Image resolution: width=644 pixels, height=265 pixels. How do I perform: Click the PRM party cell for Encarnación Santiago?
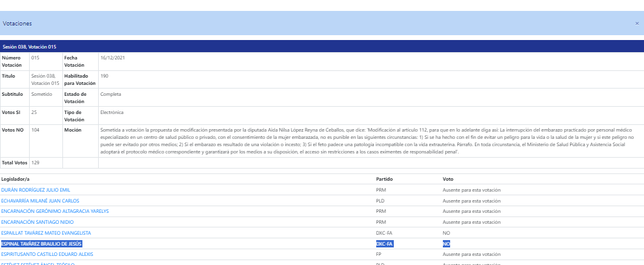tap(380, 222)
